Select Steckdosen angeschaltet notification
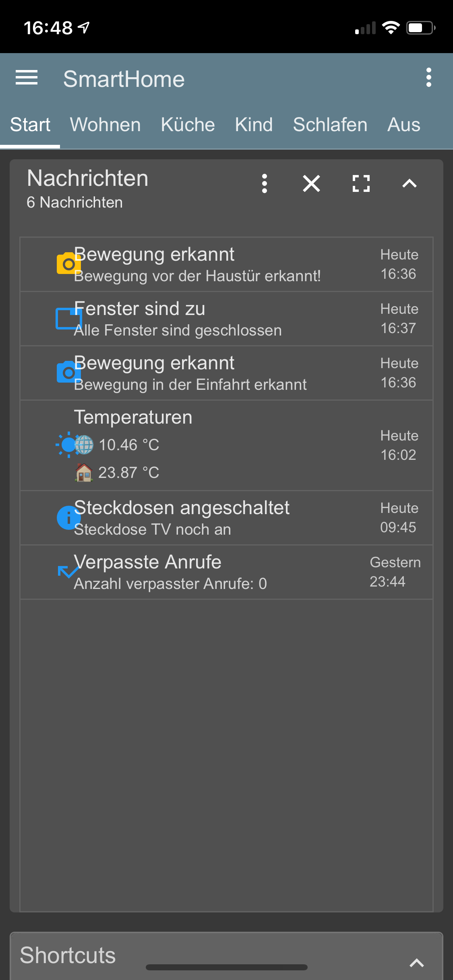Viewport: 453px width, 980px height. (x=227, y=518)
